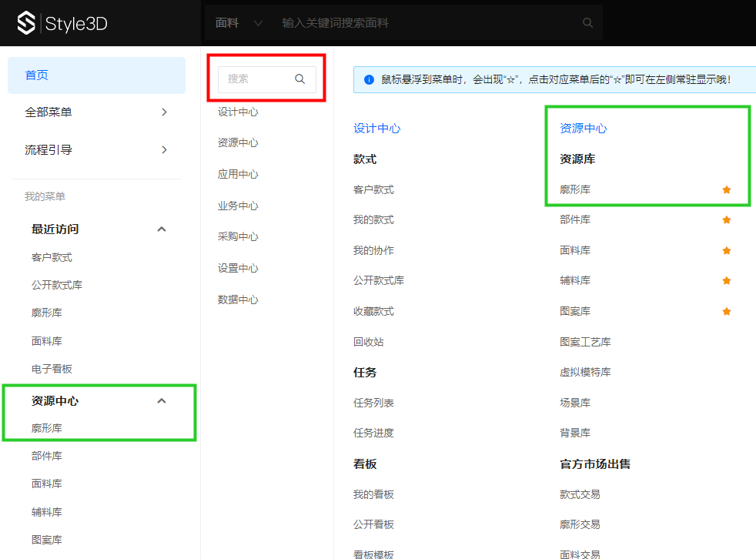Open 公开款式库 under 款式
The height and width of the screenshot is (559, 756).
tap(379, 281)
